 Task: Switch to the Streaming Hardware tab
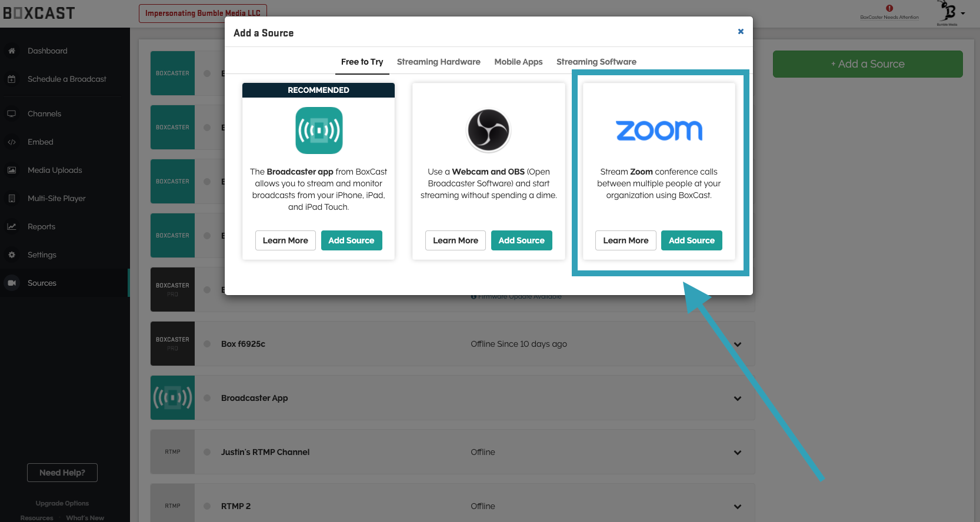tap(438, 62)
